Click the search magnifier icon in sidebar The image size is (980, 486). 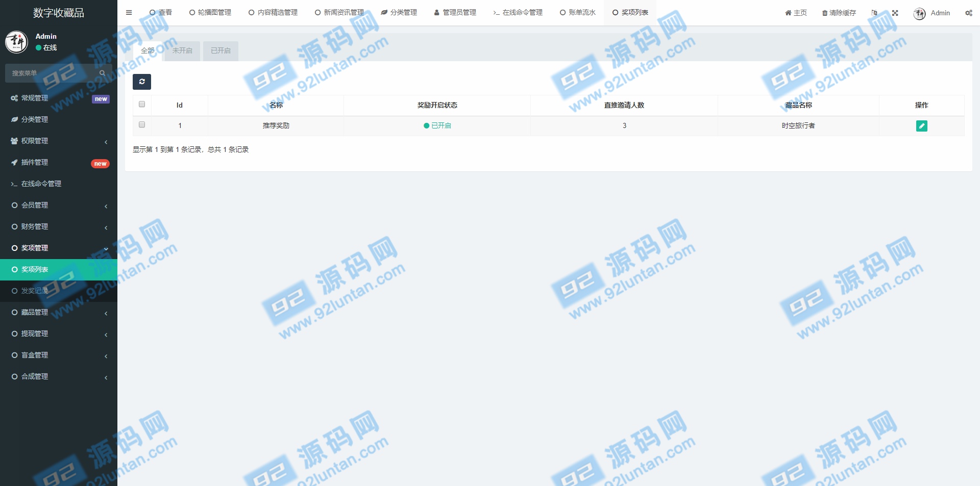click(x=103, y=73)
